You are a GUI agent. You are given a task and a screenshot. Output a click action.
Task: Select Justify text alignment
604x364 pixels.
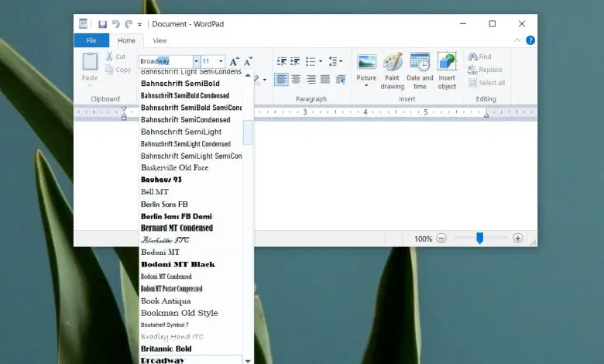pyautogui.click(x=325, y=79)
